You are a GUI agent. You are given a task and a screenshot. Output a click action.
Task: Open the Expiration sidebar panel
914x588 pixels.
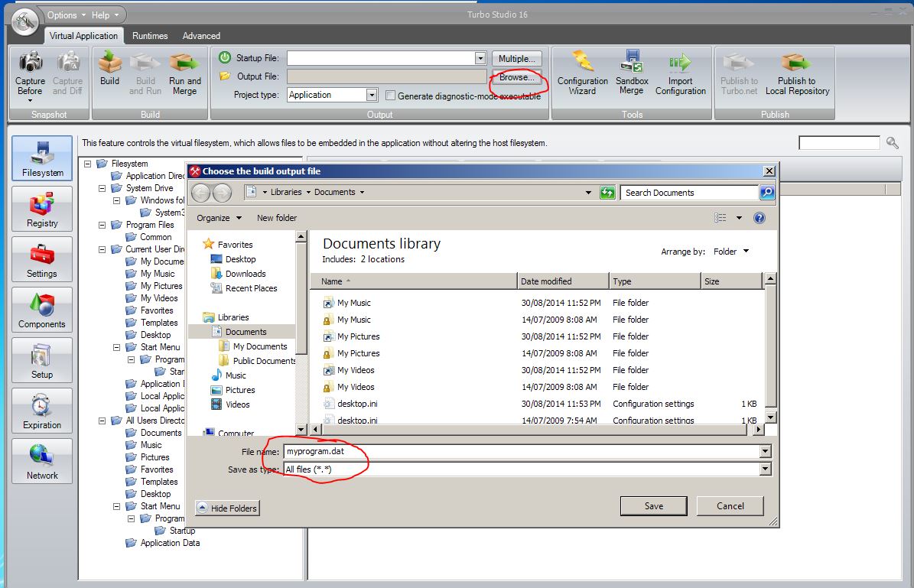click(43, 411)
